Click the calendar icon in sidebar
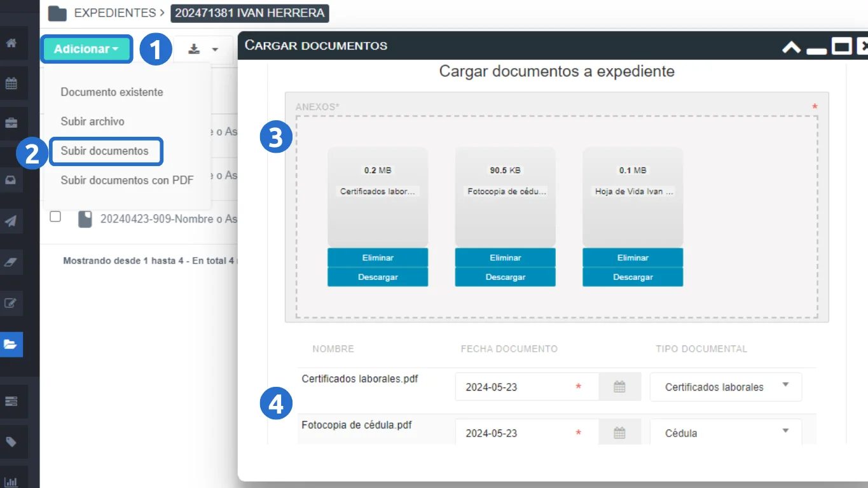This screenshot has height=488, width=868. coord(11,83)
